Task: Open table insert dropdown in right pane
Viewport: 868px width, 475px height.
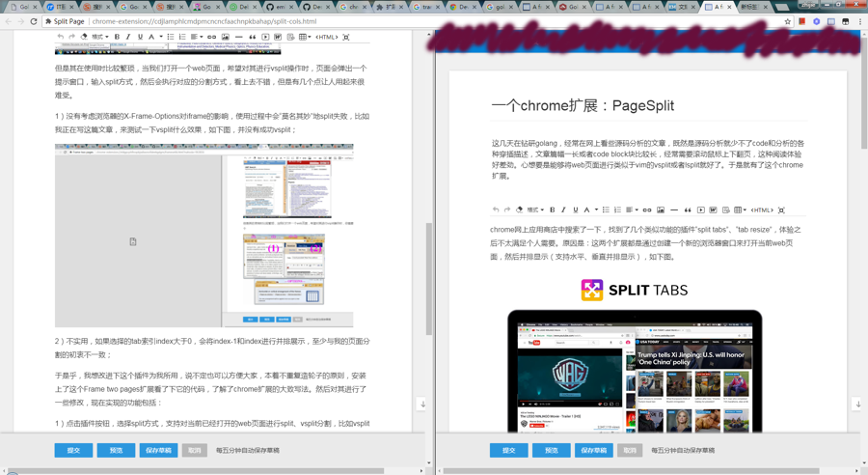Action: [740, 210]
